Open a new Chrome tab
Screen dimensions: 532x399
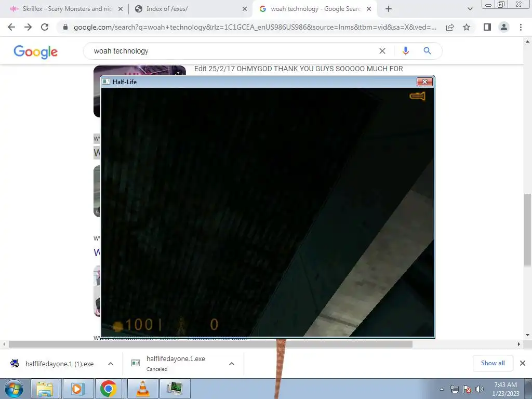[x=389, y=9]
